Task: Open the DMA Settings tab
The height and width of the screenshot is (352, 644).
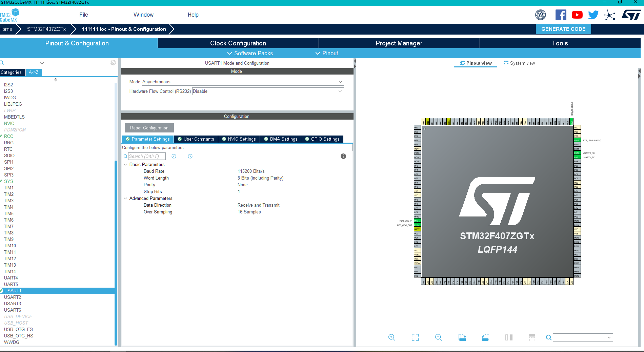Action: click(x=280, y=139)
